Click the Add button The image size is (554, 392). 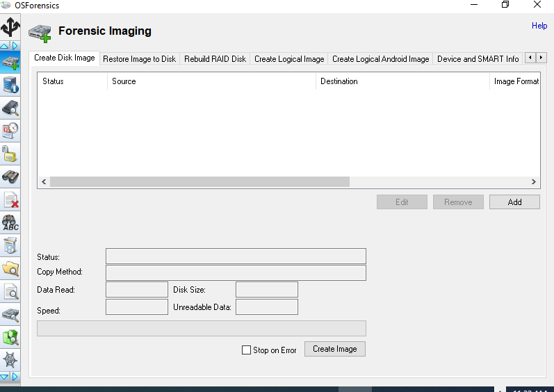click(514, 202)
